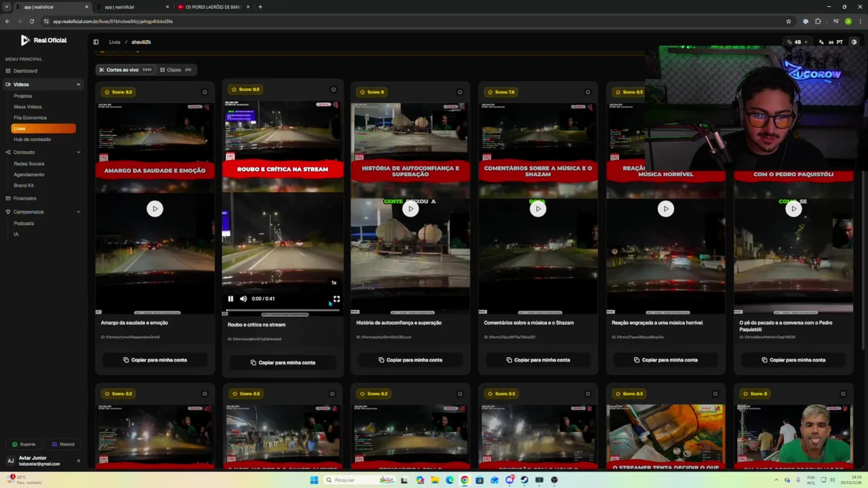868x488 pixels.
Task: Open the tab search dropdown arrow
Action: 7,7
